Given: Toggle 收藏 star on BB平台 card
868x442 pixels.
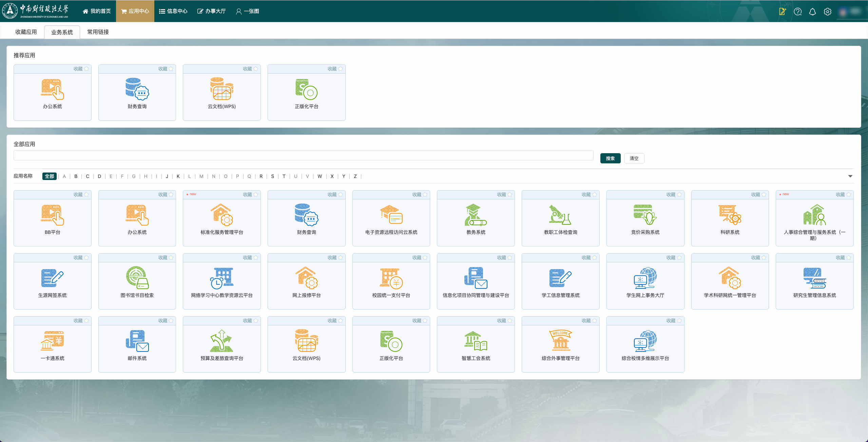Looking at the screenshot, I should tap(86, 195).
